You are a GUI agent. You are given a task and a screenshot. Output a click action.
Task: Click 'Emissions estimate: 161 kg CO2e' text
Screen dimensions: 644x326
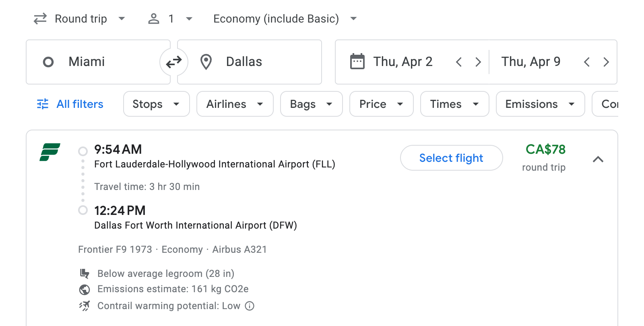tap(173, 289)
